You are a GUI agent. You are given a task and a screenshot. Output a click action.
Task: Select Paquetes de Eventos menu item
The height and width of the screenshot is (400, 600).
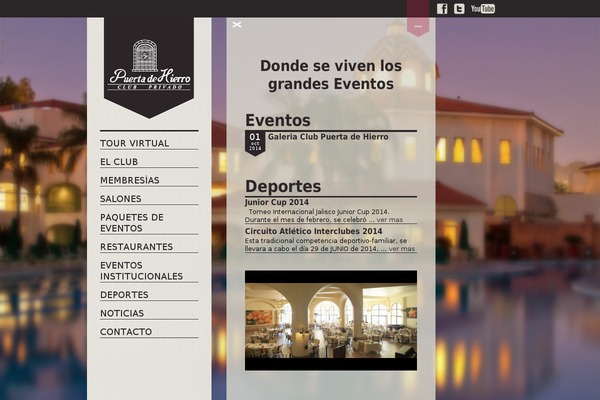132,223
